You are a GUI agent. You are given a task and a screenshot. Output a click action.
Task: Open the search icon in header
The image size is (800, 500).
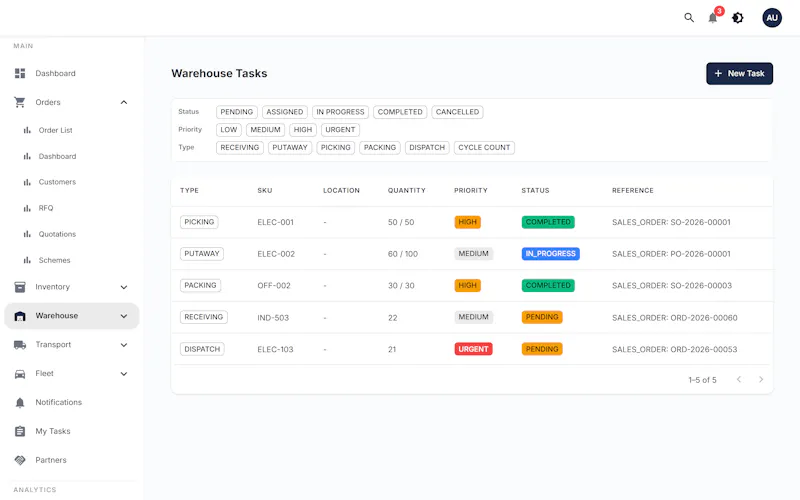point(689,18)
